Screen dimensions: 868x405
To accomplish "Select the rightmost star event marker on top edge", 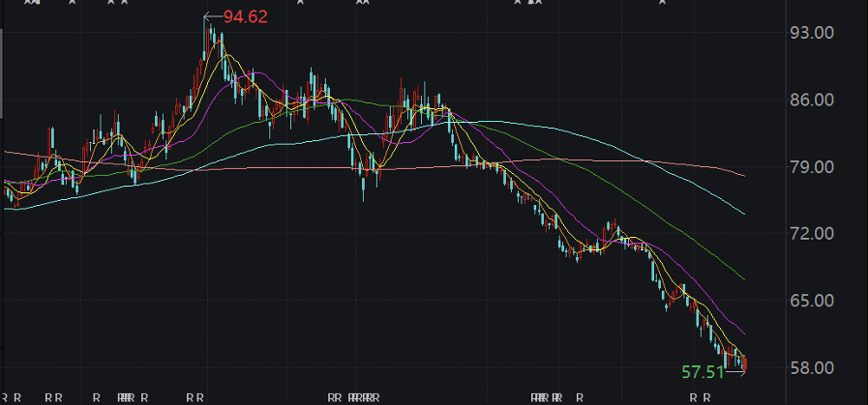I will click(662, 2).
